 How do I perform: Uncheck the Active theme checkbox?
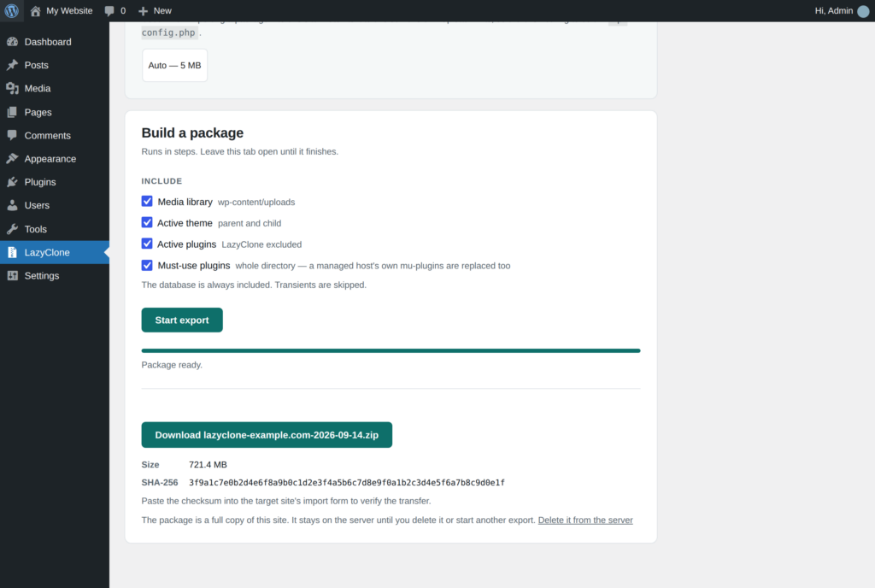[x=147, y=222]
